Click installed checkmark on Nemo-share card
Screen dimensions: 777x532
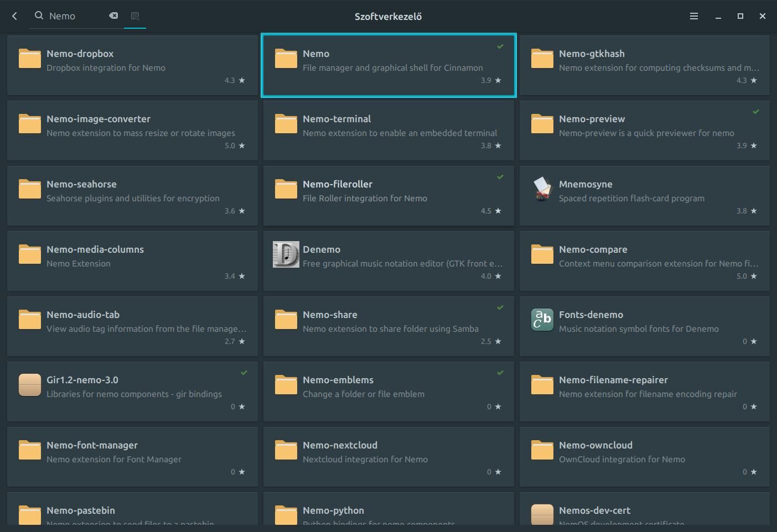tap(500, 307)
